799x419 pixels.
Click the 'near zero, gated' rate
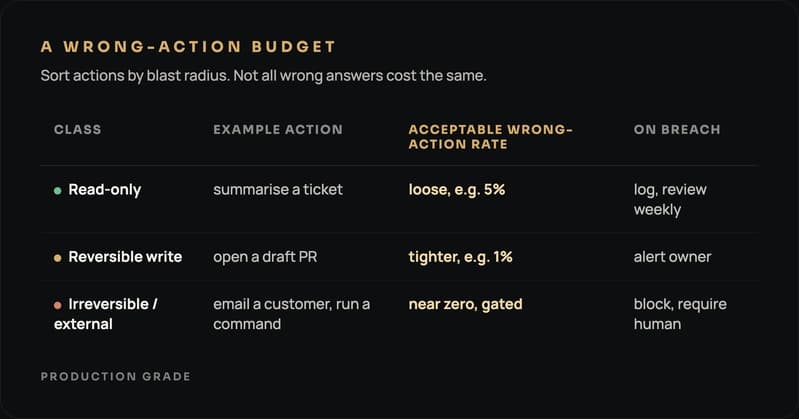[465, 304]
